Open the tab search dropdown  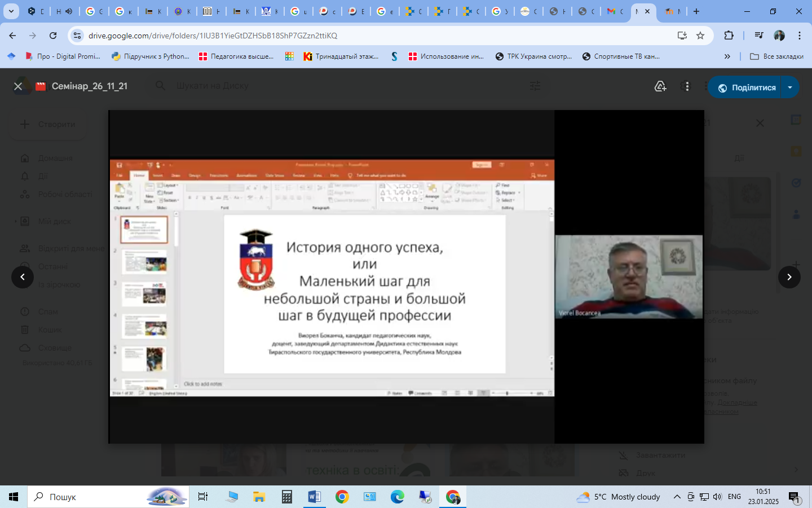[x=11, y=11]
